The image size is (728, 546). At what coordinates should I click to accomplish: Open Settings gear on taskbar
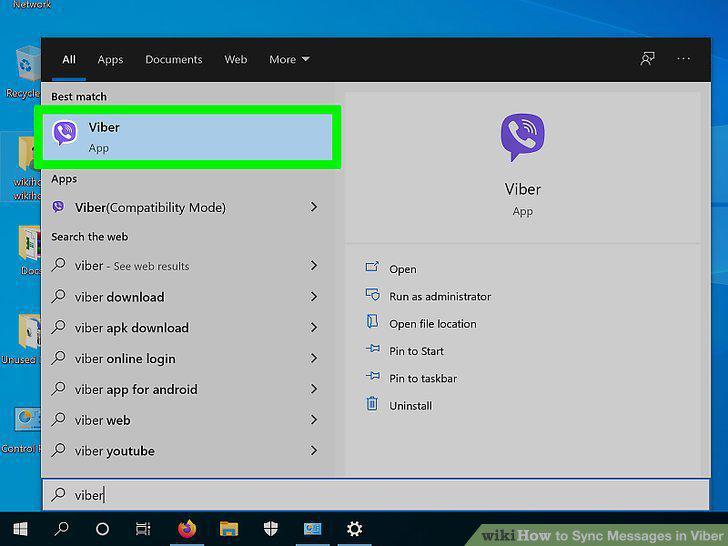354,529
